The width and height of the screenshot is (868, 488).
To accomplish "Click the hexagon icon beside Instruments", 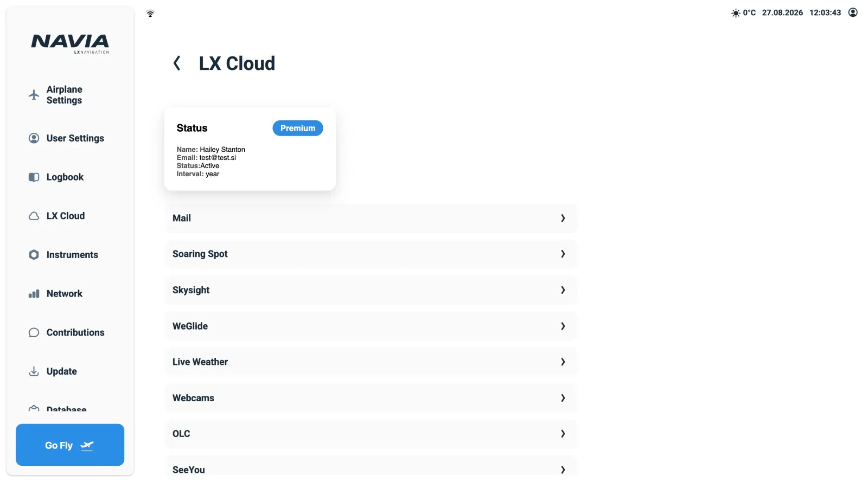I will coord(34,255).
